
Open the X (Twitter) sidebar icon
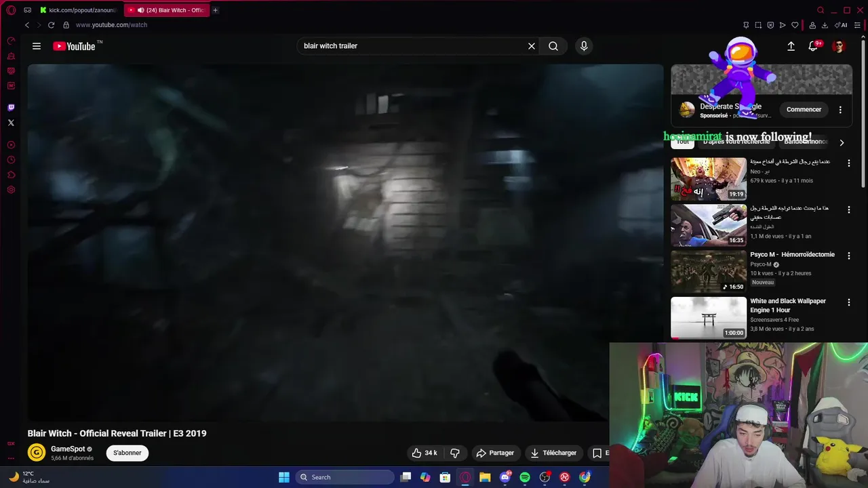(x=11, y=123)
